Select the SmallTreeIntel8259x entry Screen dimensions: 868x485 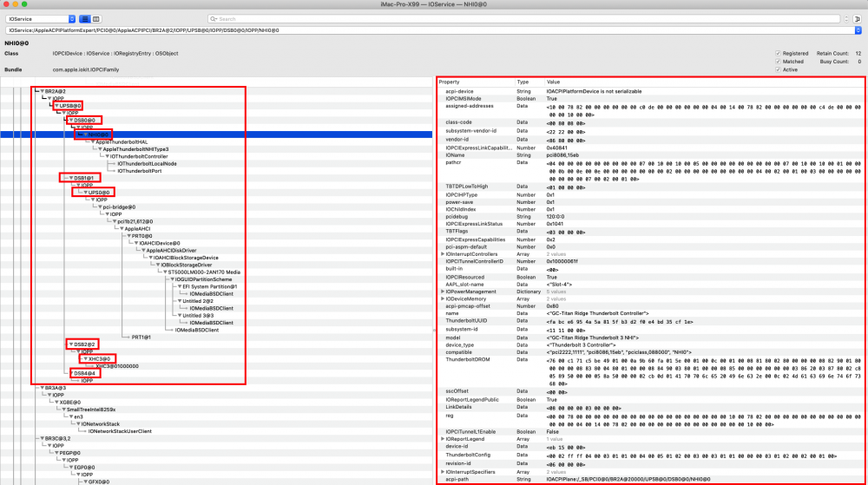click(91, 410)
